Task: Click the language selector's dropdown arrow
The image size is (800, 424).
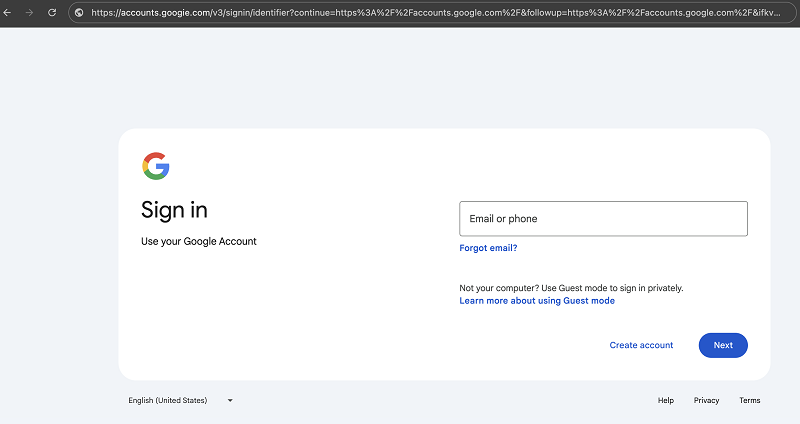Action: (x=230, y=401)
